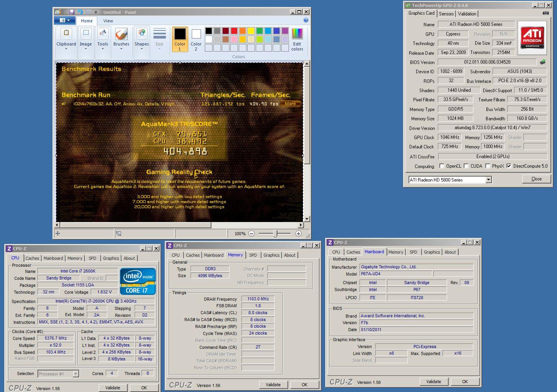Undo the last action in Paint
The image size is (557, 392).
tap(80, 12)
